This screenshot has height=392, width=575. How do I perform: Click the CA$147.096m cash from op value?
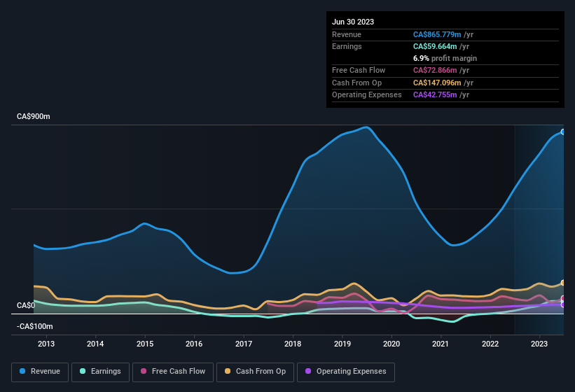[437, 83]
